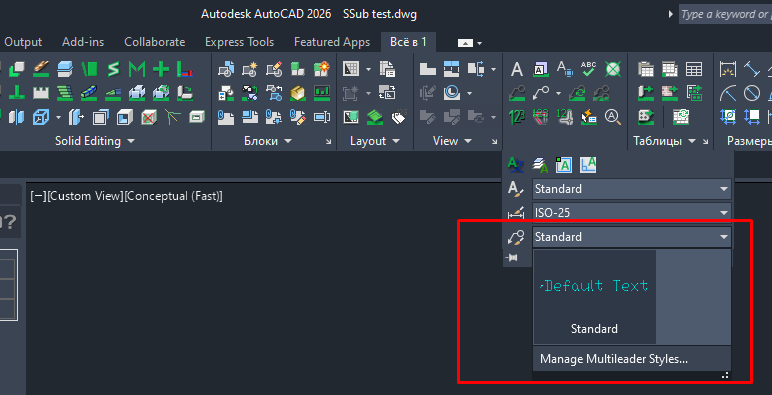This screenshot has height=395, width=772.
Task: Click the brick wall export icon in Таблицы
Action: point(670,93)
